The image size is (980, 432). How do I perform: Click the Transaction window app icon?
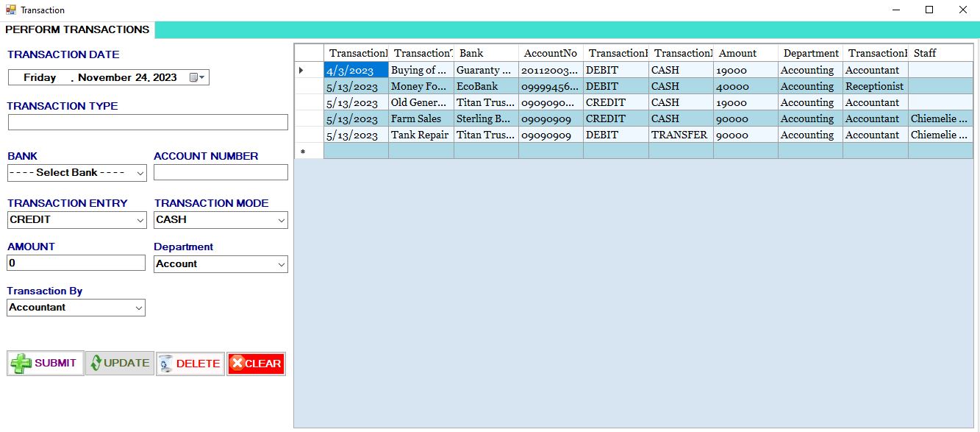pos(11,10)
